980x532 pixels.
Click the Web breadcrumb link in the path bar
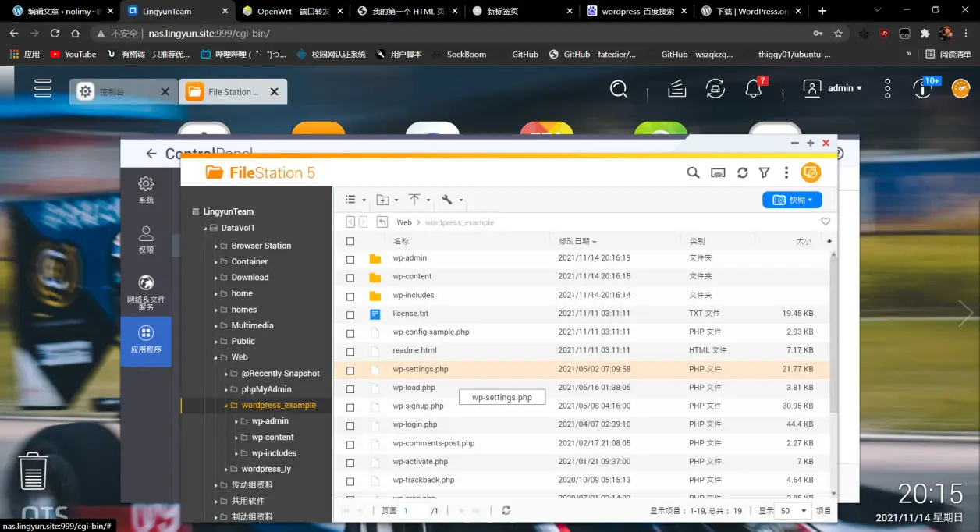click(404, 222)
